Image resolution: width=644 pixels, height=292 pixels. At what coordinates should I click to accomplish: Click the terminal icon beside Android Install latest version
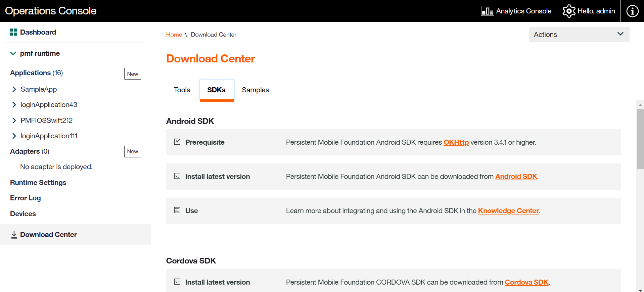(177, 176)
